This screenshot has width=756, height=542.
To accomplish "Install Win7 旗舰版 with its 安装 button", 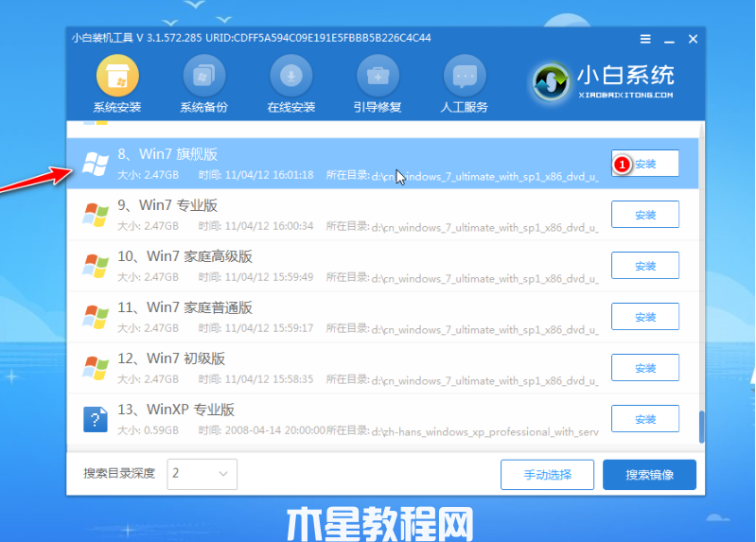I will (645, 164).
